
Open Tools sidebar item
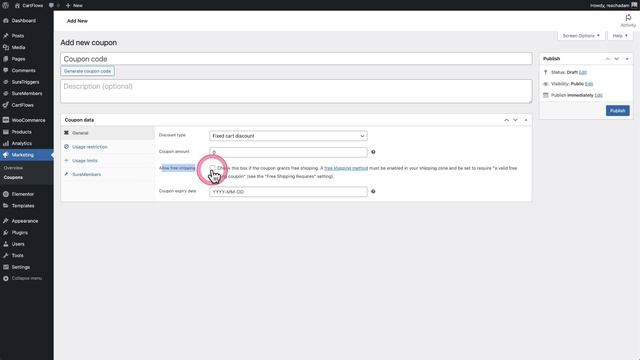[18, 255]
